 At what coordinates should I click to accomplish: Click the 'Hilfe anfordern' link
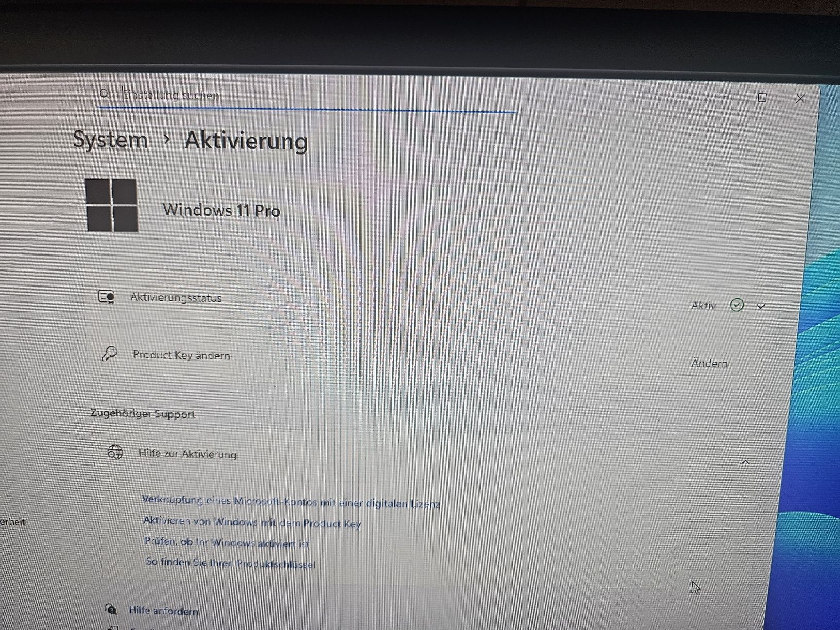tap(163, 611)
